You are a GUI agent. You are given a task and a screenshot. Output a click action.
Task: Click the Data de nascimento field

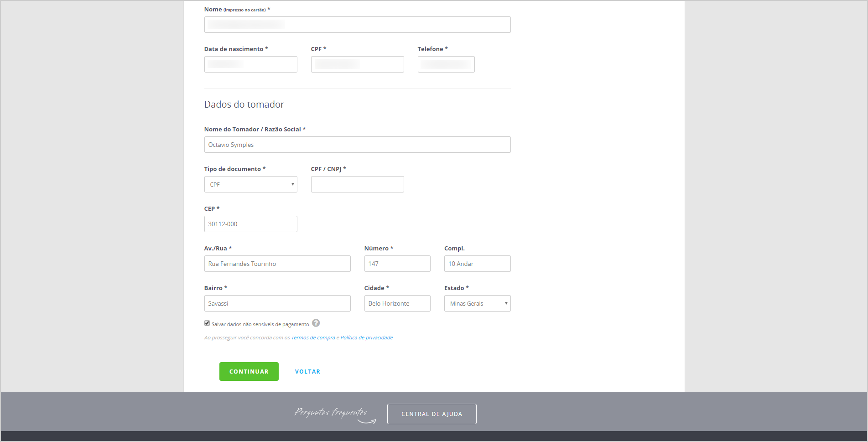coord(250,64)
